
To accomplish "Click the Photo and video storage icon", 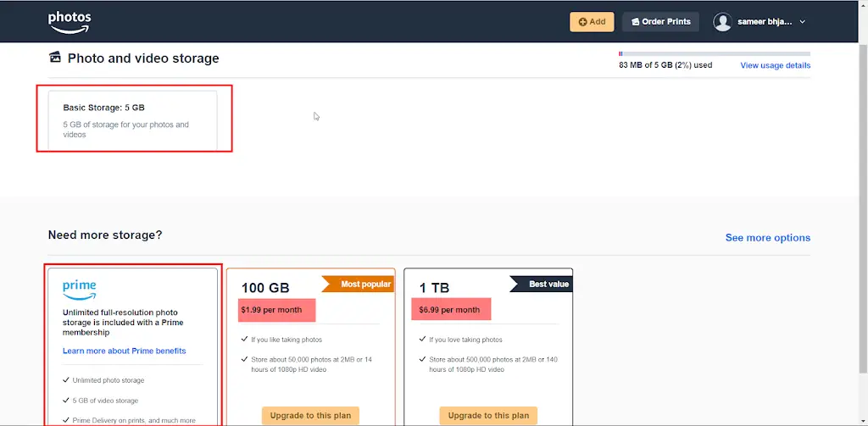I will pos(55,57).
